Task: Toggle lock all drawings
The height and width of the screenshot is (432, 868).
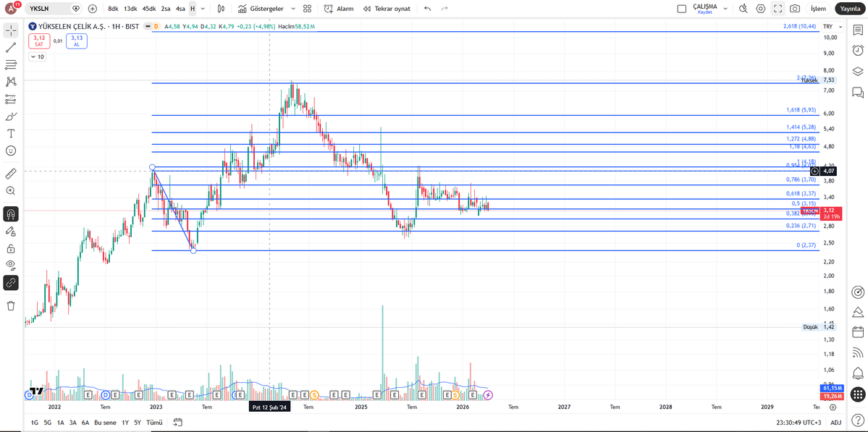Action: 11,248
